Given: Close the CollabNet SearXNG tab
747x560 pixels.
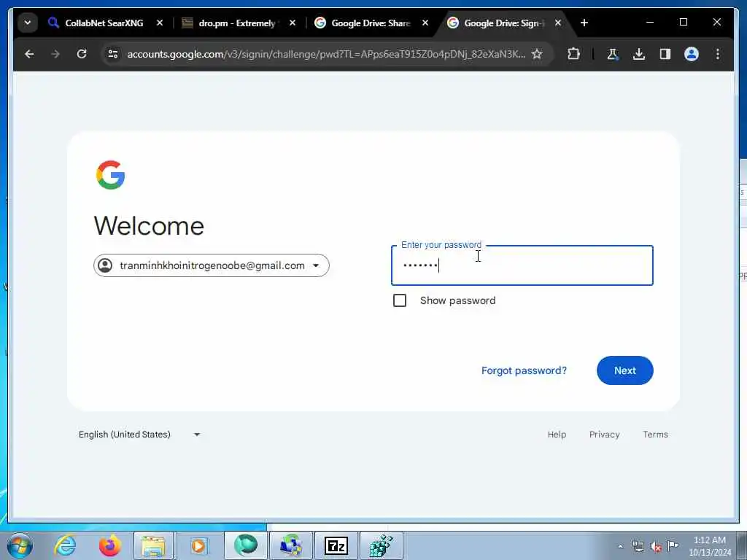Looking at the screenshot, I should click(x=160, y=23).
